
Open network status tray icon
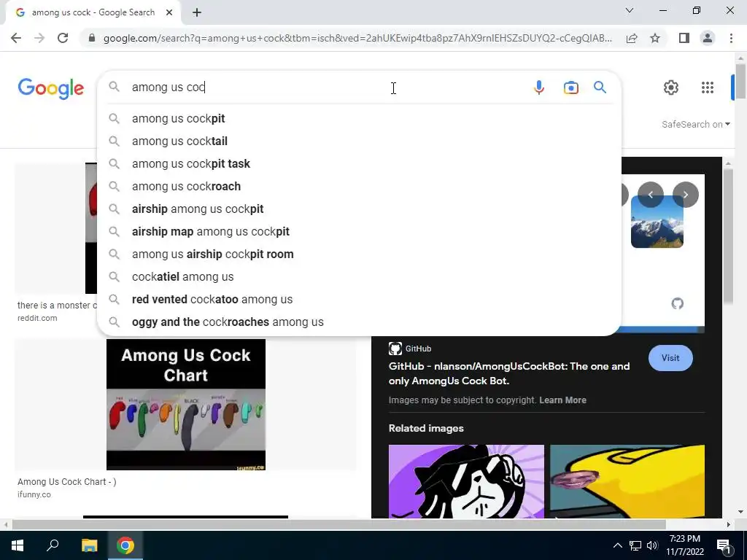click(635, 545)
